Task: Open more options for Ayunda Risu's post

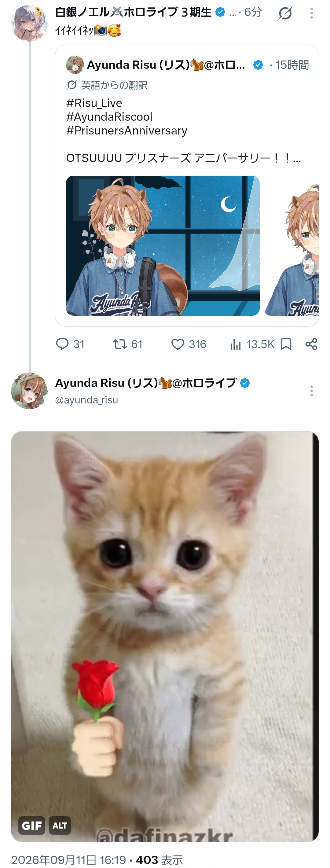Action: [311, 391]
